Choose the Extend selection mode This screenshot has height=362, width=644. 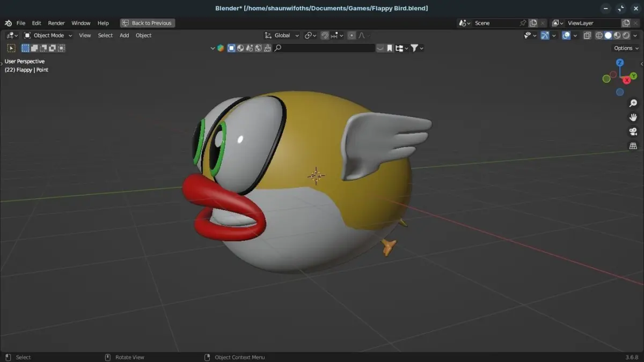pyautogui.click(x=34, y=48)
